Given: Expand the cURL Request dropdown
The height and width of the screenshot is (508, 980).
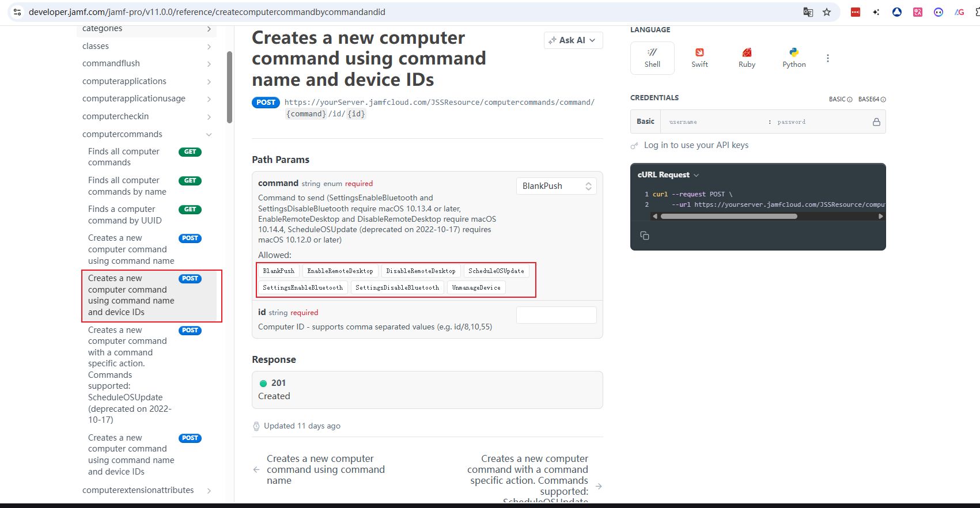Looking at the screenshot, I should [x=668, y=175].
